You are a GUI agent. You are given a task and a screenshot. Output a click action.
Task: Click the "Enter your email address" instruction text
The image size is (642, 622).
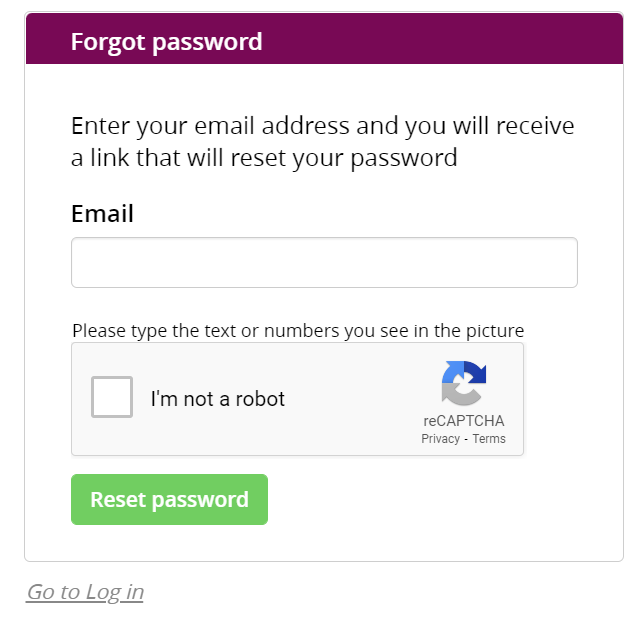click(323, 127)
